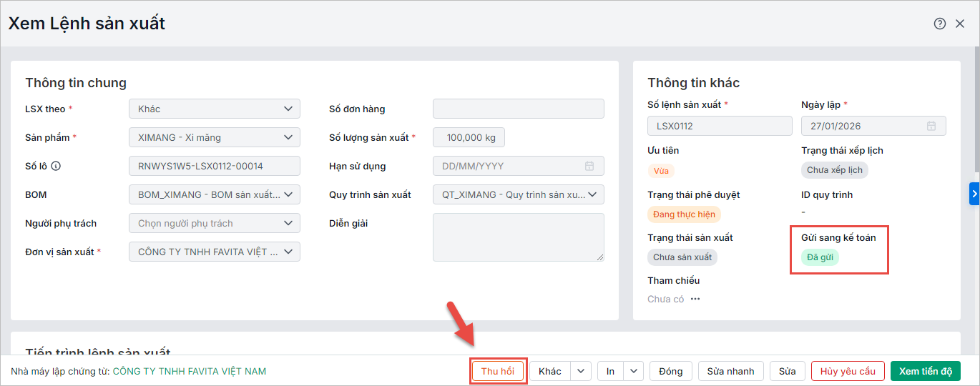Expand the In print options arrow
Image resolution: width=980 pixels, height=386 pixels.
[632, 371]
